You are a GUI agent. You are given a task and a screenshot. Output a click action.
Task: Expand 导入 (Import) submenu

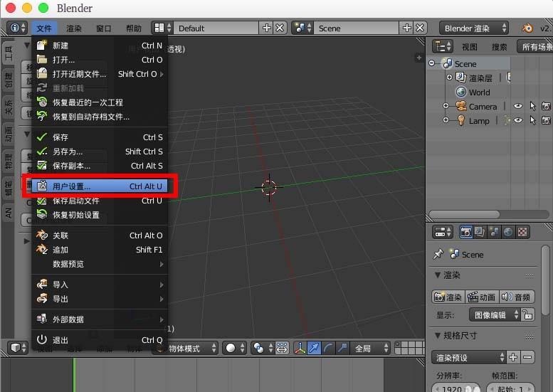pyautogui.click(x=100, y=285)
